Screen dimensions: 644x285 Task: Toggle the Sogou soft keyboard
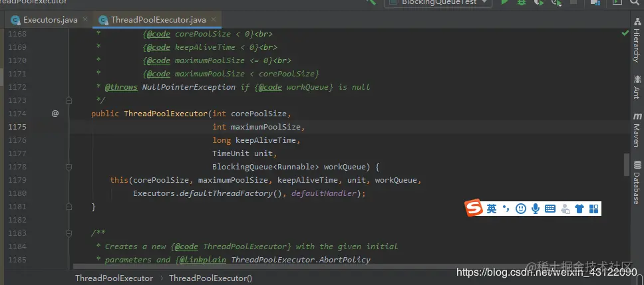[x=550, y=209]
